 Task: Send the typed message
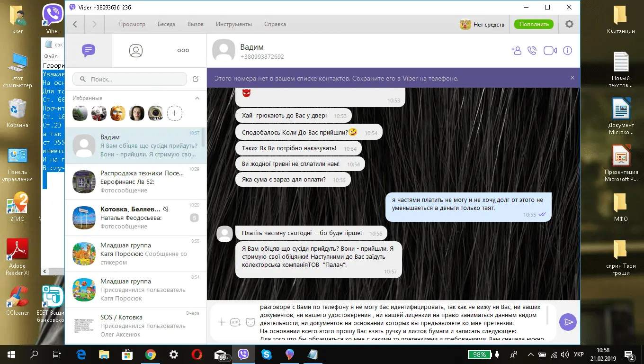tap(567, 322)
